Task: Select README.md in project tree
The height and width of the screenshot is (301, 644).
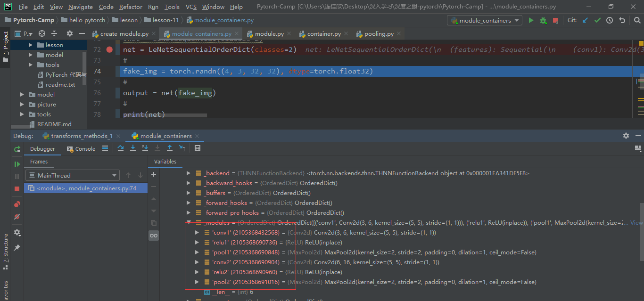Action: [x=54, y=124]
